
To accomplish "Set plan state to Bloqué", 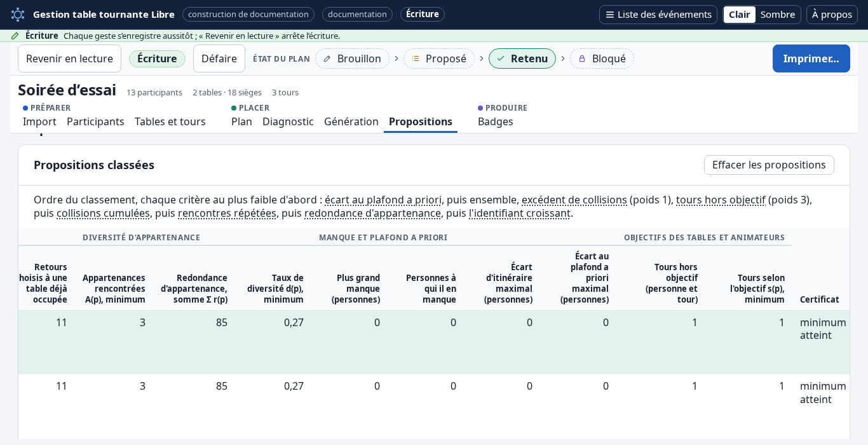I will pos(602,58).
